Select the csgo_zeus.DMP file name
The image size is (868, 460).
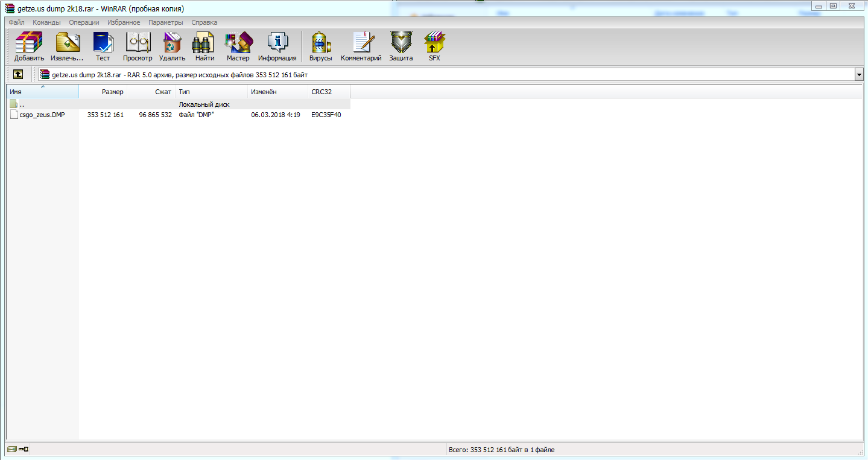[42, 115]
